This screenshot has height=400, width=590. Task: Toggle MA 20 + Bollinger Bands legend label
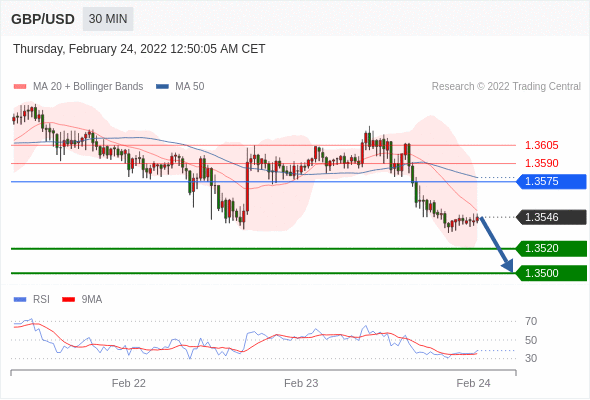coord(88,87)
